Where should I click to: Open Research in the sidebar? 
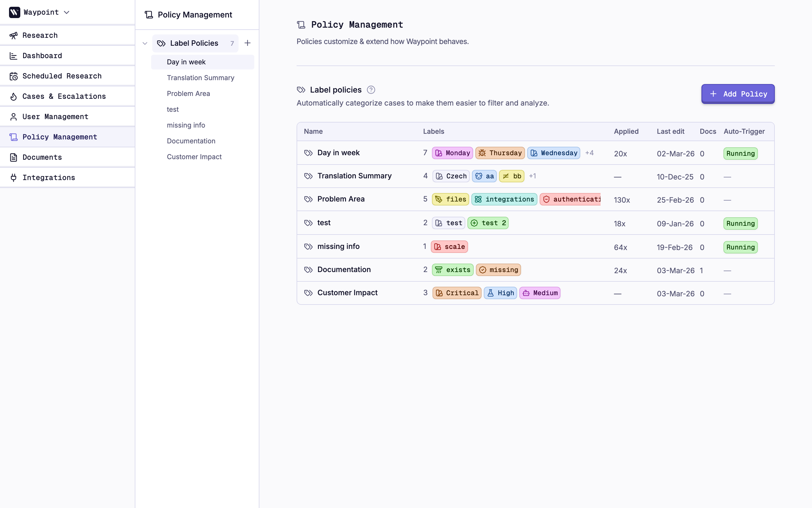[67, 35]
